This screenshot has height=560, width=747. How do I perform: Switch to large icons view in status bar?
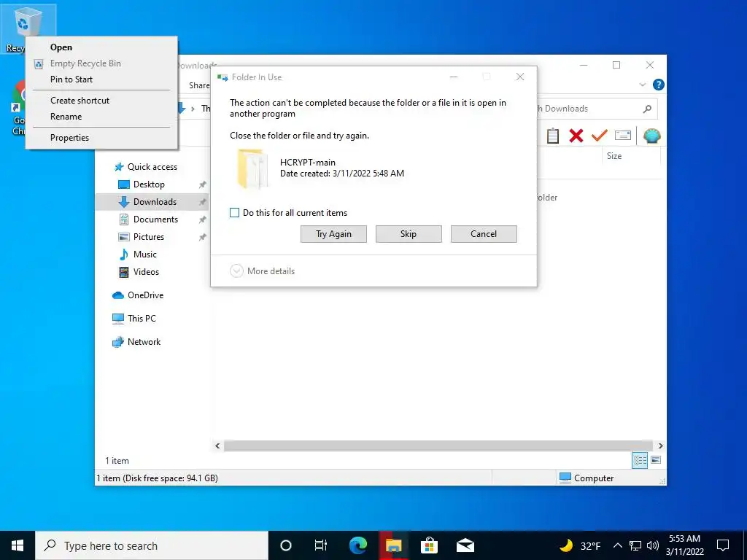click(656, 460)
